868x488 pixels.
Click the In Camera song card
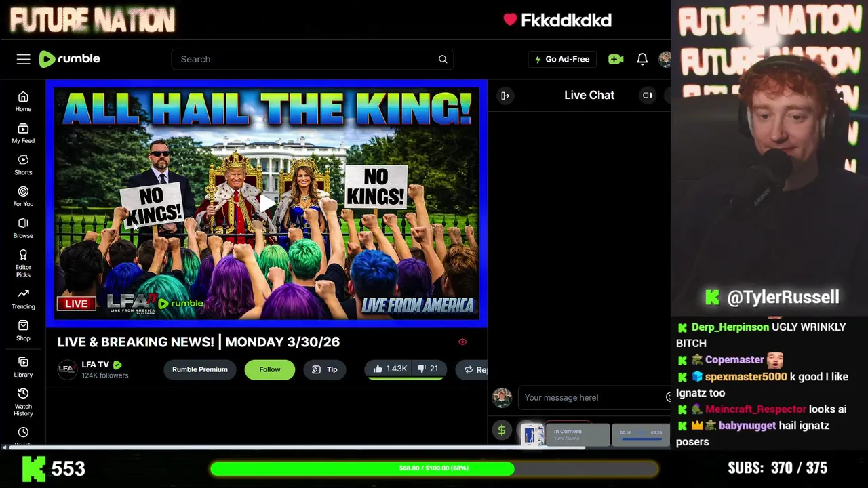click(577, 434)
